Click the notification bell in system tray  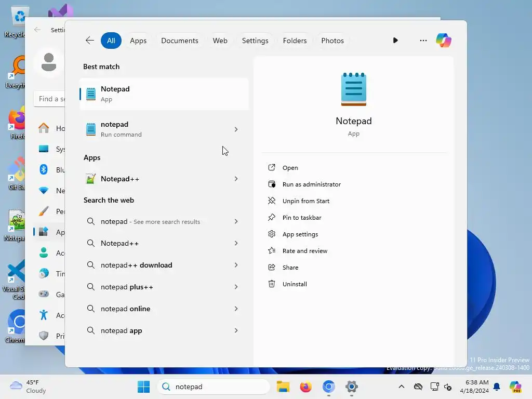click(x=497, y=387)
